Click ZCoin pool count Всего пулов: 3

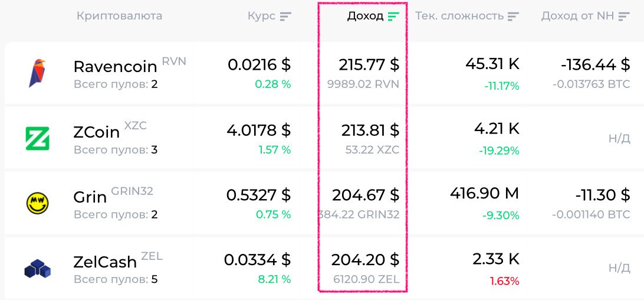[x=116, y=150]
